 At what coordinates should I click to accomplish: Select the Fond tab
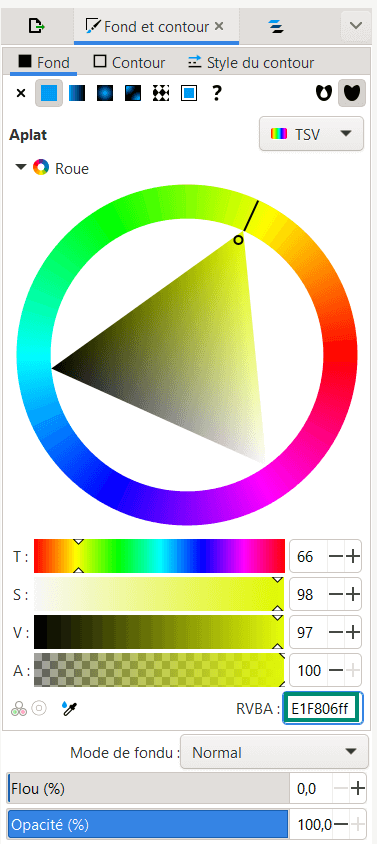pyautogui.click(x=44, y=62)
